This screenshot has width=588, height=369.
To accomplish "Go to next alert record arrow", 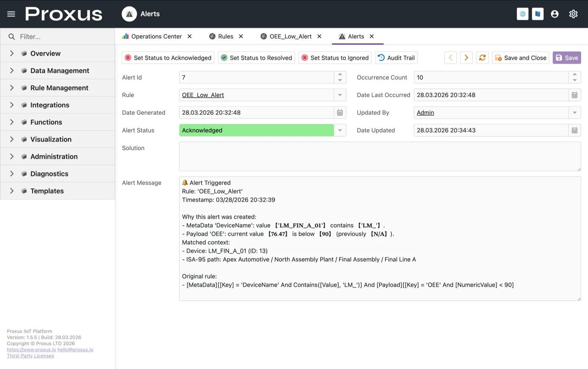I will [x=466, y=58].
